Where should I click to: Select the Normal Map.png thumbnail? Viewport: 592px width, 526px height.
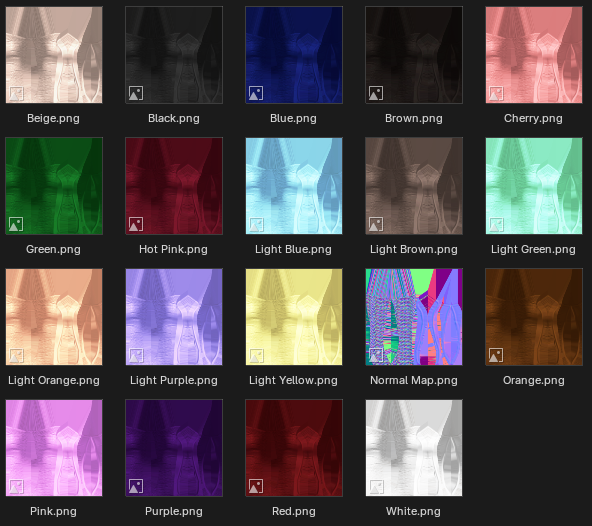[414, 317]
